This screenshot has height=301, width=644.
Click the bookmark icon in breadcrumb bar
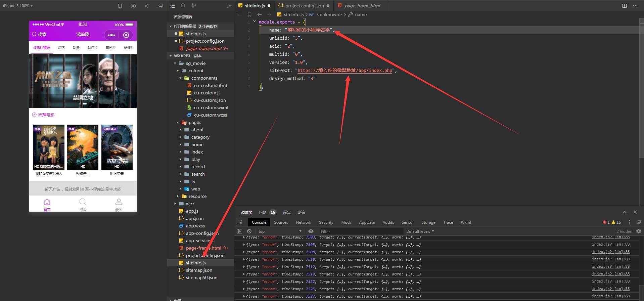[249, 14]
